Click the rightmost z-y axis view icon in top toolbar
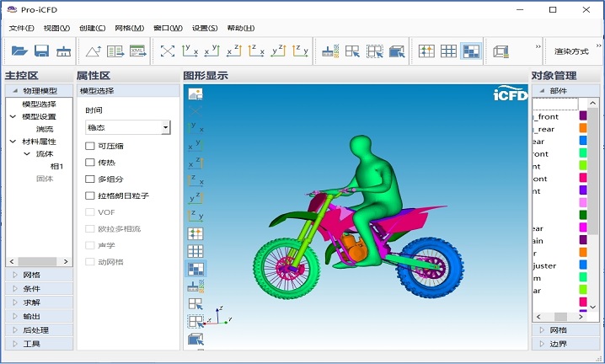Screen dimensions: 605x364 [x=300, y=51]
